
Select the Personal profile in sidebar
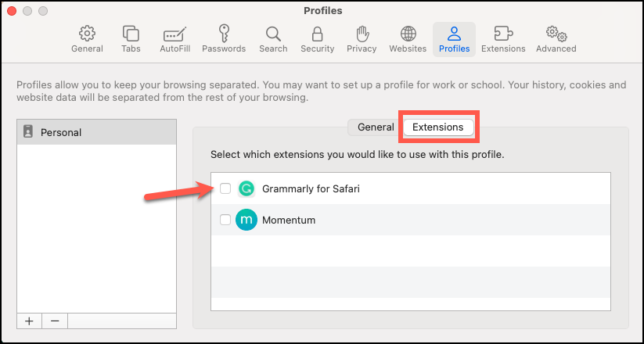coord(97,132)
